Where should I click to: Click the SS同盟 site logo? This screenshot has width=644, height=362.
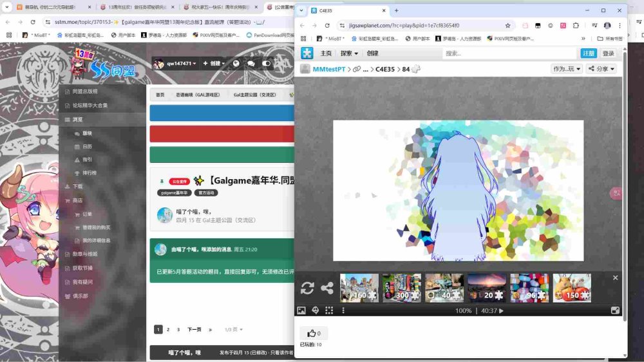(104, 66)
